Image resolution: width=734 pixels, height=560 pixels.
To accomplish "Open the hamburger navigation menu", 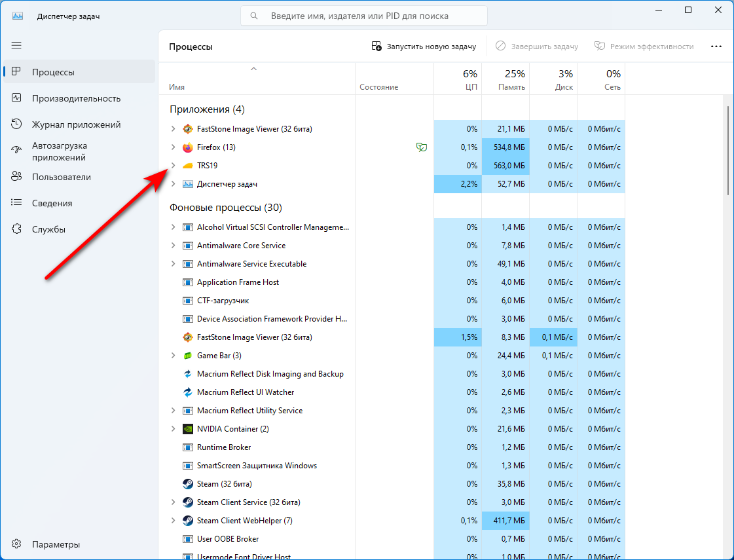I will point(16,45).
